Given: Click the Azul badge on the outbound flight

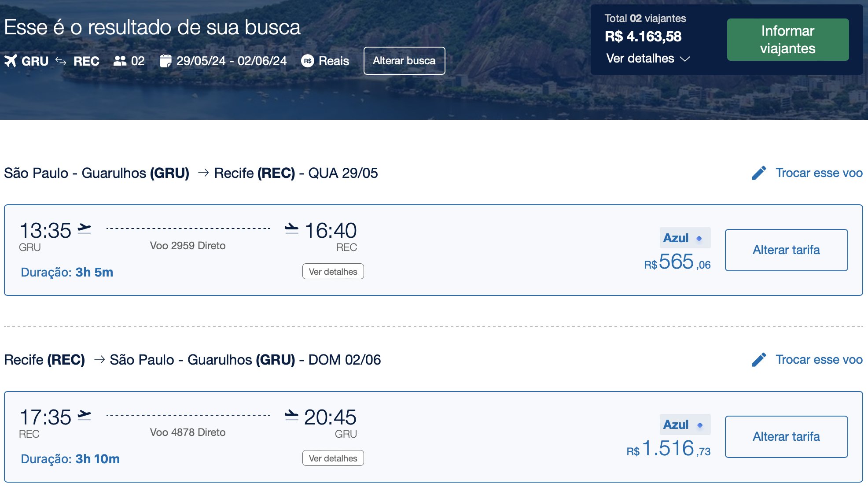Looking at the screenshot, I should click(685, 238).
